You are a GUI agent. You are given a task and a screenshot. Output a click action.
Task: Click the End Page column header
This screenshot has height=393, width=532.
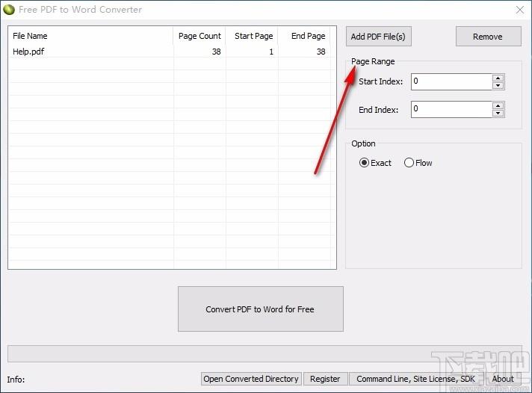[304, 36]
